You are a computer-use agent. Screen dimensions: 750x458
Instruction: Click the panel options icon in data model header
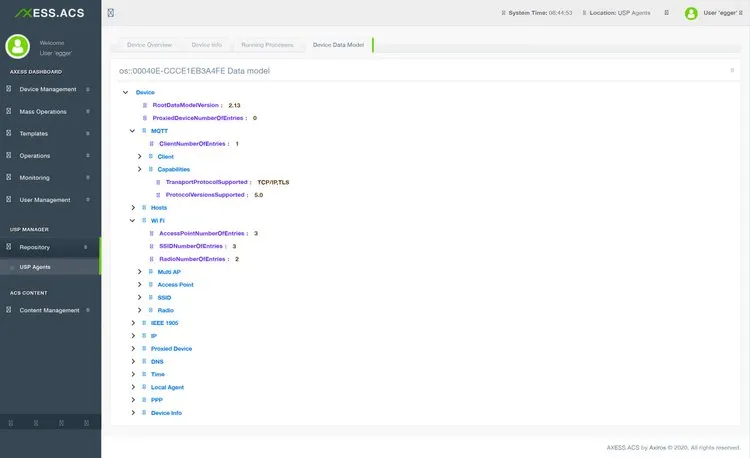[x=732, y=71]
